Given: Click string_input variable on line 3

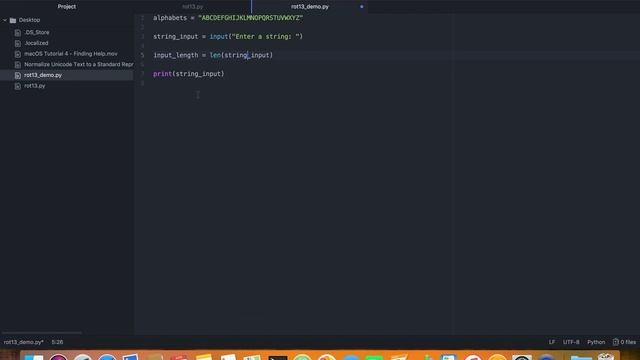Looking at the screenshot, I should coord(176,36).
